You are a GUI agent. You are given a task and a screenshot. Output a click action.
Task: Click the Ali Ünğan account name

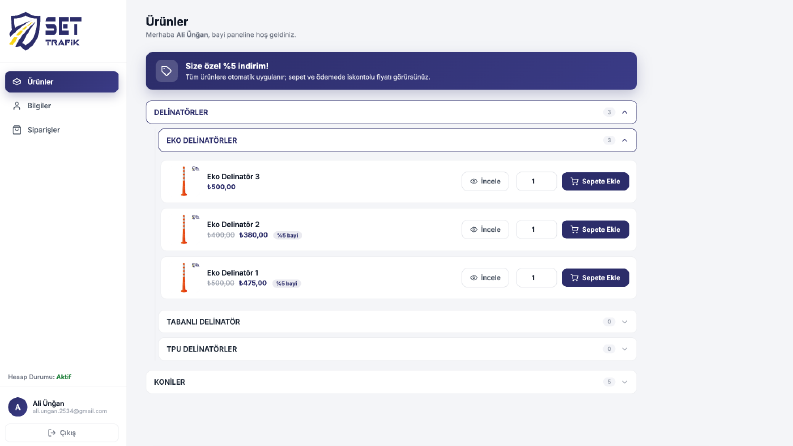tap(49, 403)
